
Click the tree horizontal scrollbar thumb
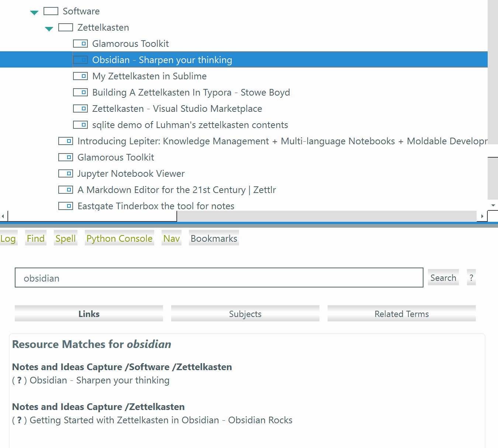92,216
